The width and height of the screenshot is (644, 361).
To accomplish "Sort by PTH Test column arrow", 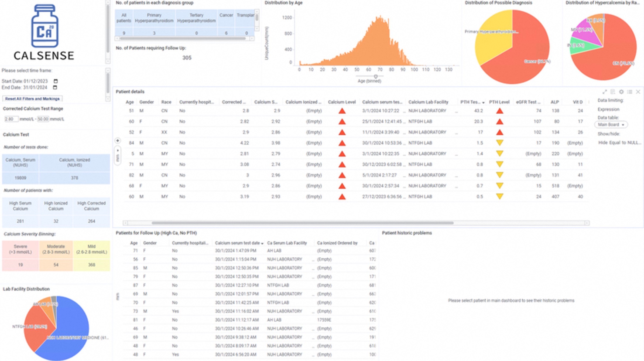I will [483, 103].
